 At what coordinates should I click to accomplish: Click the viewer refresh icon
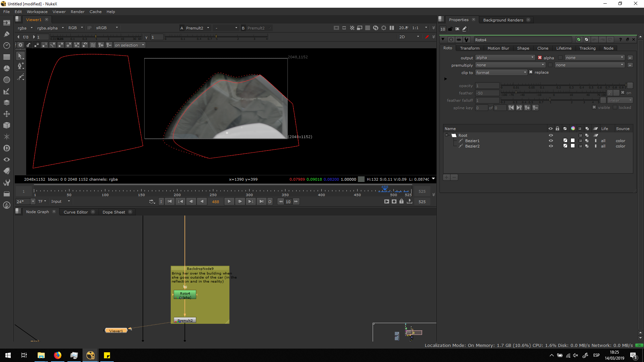tap(376, 28)
